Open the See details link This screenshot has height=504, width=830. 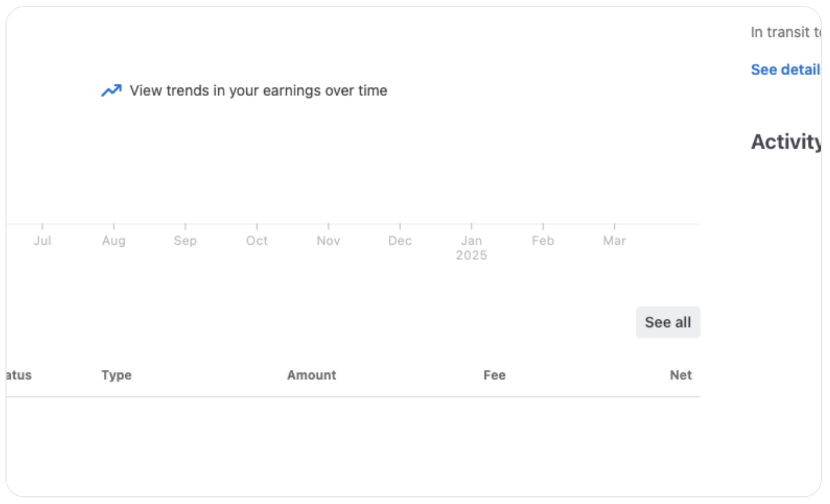pyautogui.click(x=786, y=70)
